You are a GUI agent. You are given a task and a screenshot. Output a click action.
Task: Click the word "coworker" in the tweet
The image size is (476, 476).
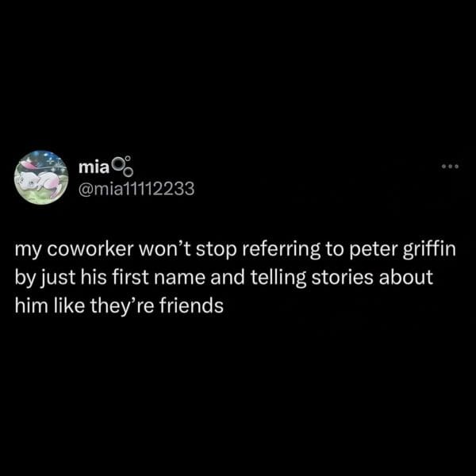click(90, 250)
